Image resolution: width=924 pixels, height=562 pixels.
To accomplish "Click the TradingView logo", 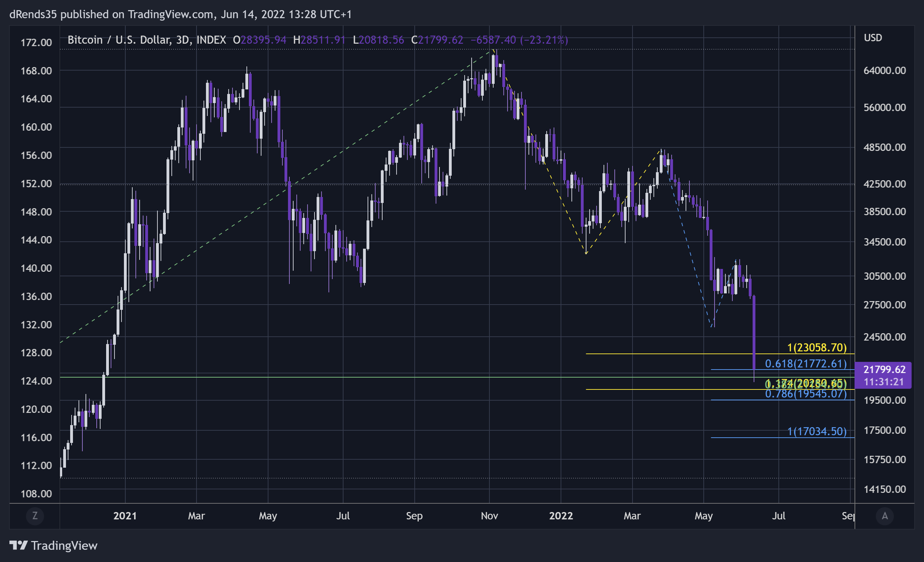I will (x=53, y=545).
